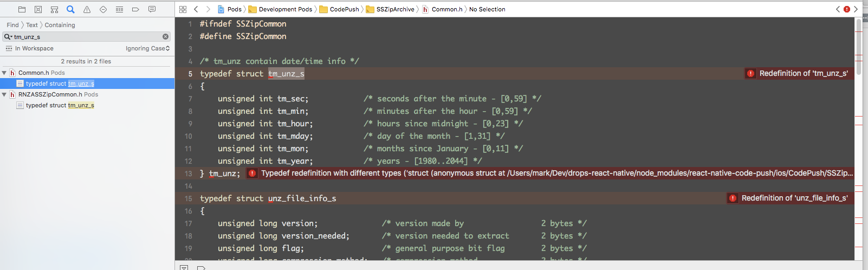The height and width of the screenshot is (270, 868).
Task: Open the Breakpoint navigator tag icon
Action: point(135,9)
